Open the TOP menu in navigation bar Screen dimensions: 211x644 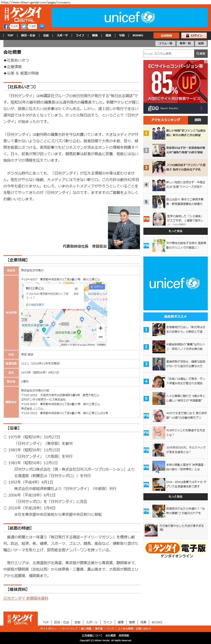10,35
